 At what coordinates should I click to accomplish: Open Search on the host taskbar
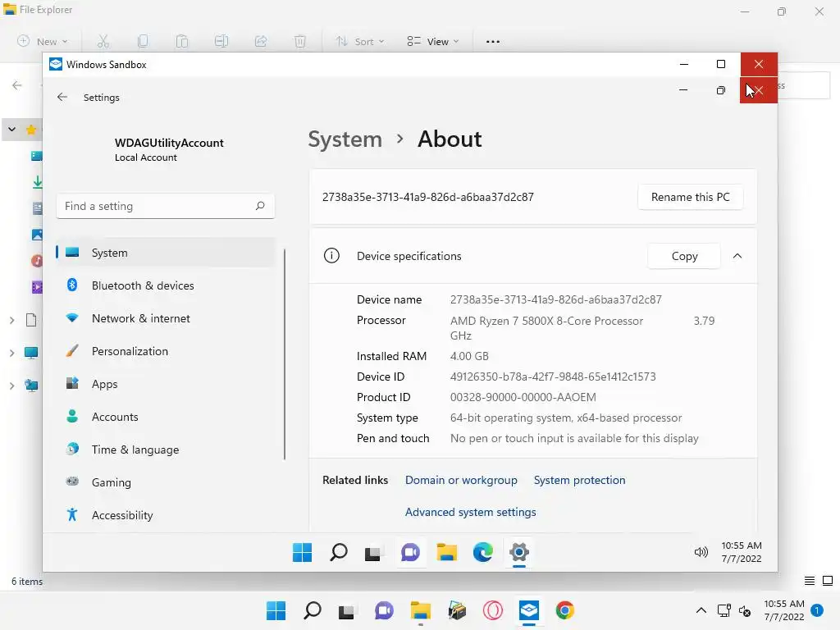313,610
